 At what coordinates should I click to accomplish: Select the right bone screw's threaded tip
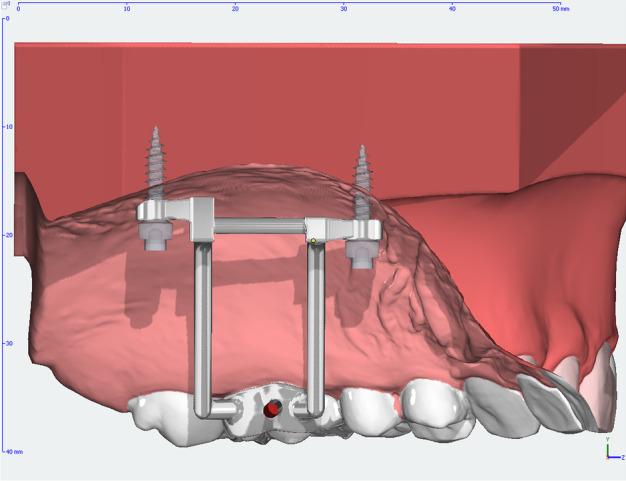pos(362,180)
